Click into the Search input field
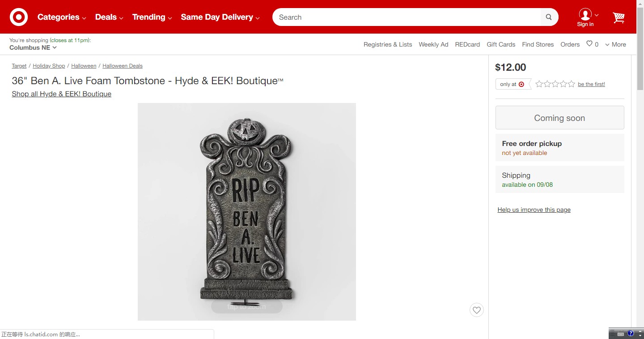 coord(407,17)
